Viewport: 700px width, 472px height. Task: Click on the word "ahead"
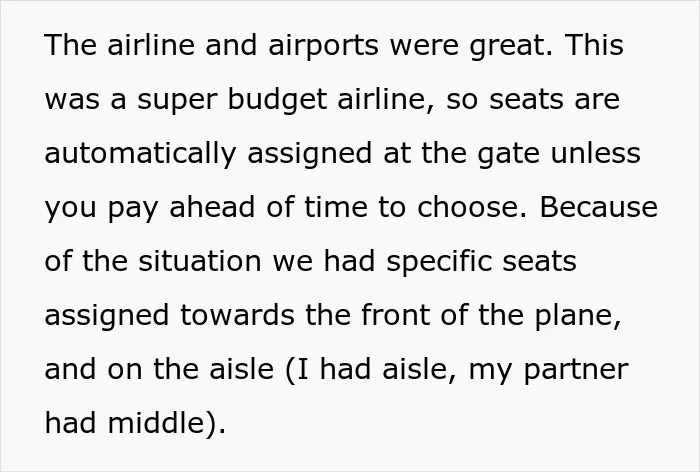(212, 207)
